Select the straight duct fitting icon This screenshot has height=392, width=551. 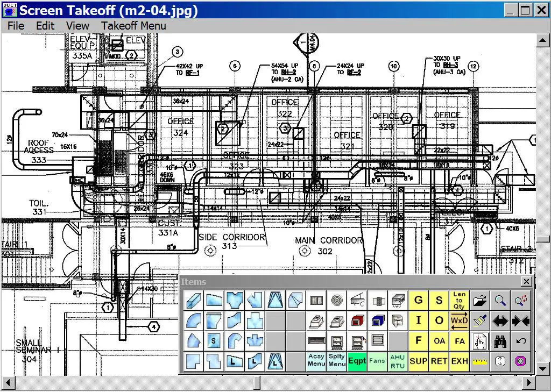point(194,301)
